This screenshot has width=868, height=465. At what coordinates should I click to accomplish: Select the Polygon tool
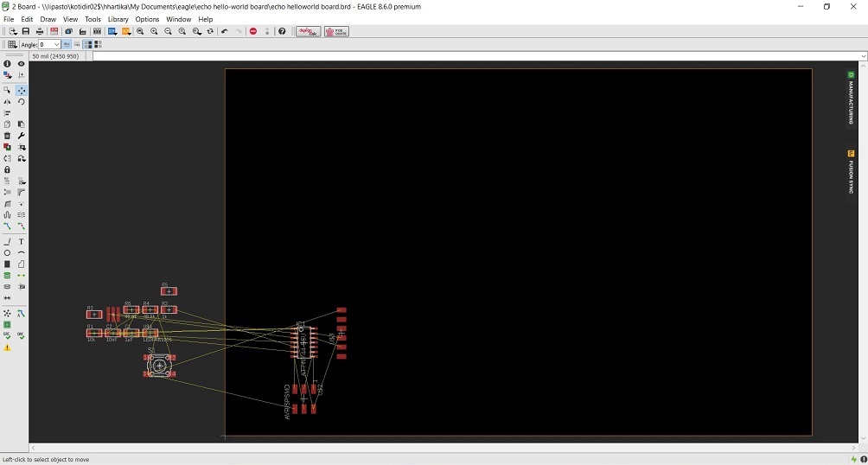(21, 264)
